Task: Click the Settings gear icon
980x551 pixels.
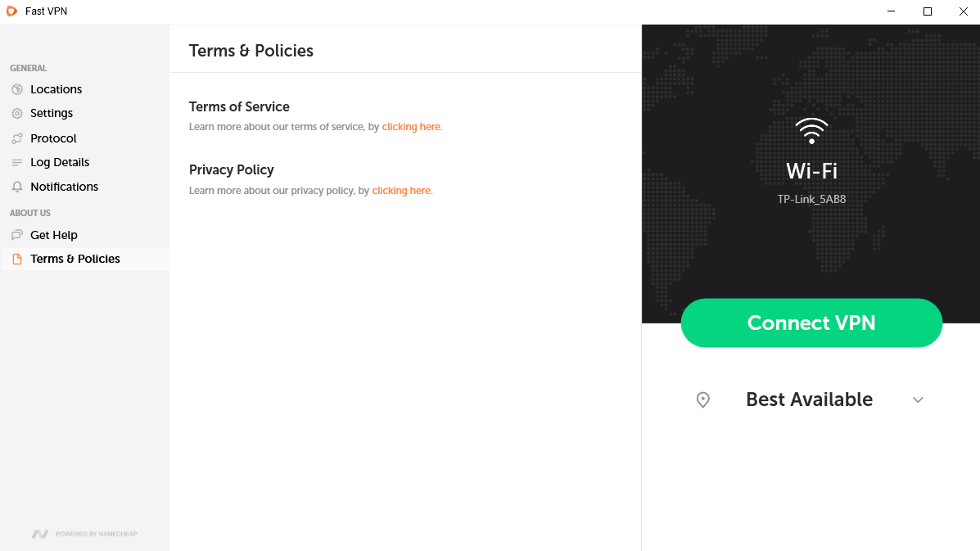Action: click(17, 113)
